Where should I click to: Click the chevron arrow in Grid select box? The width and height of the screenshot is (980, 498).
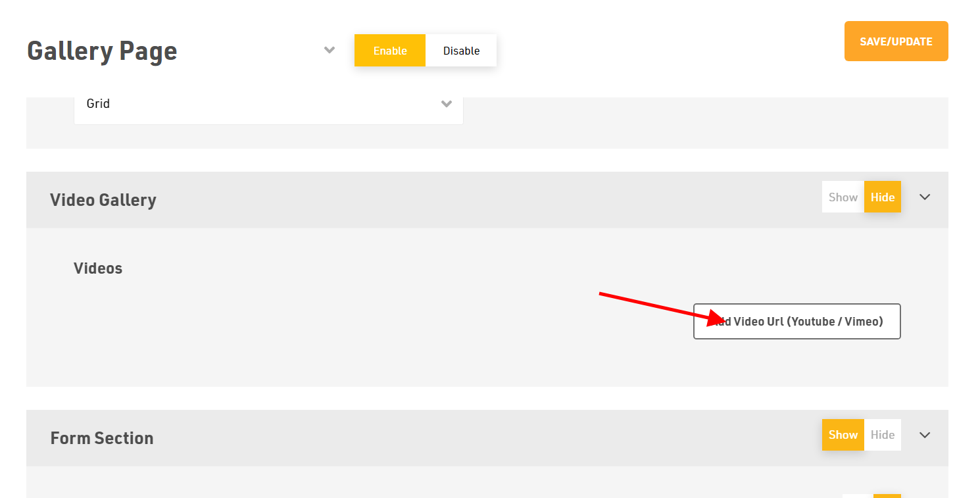447,104
